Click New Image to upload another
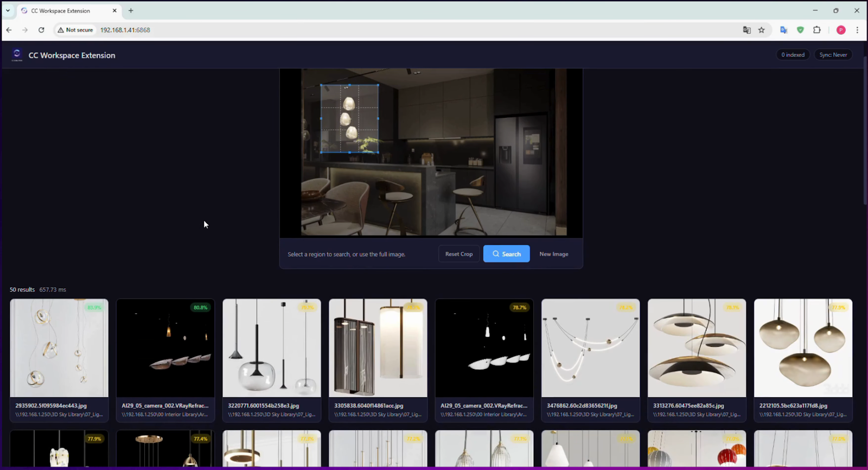Screen dimensions: 868x470 click(553, 254)
